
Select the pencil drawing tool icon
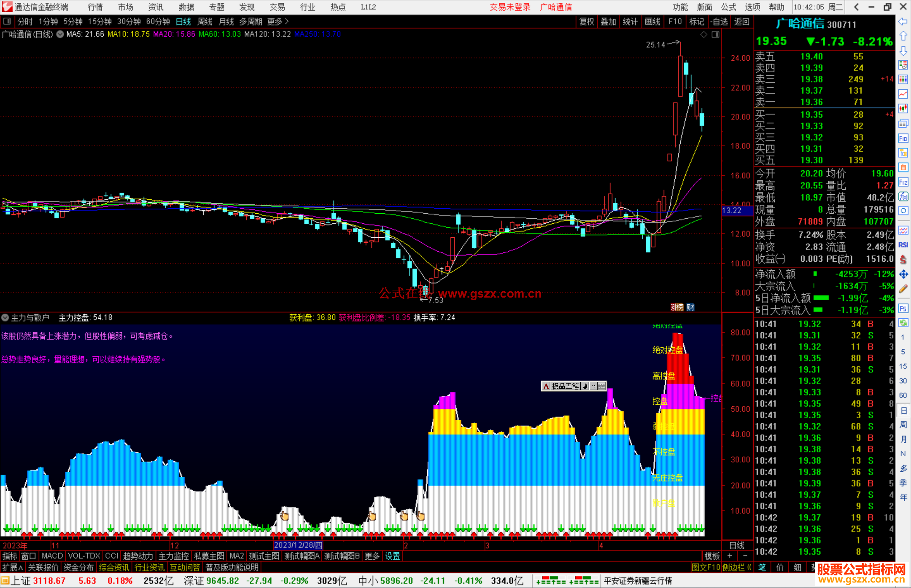point(903,289)
